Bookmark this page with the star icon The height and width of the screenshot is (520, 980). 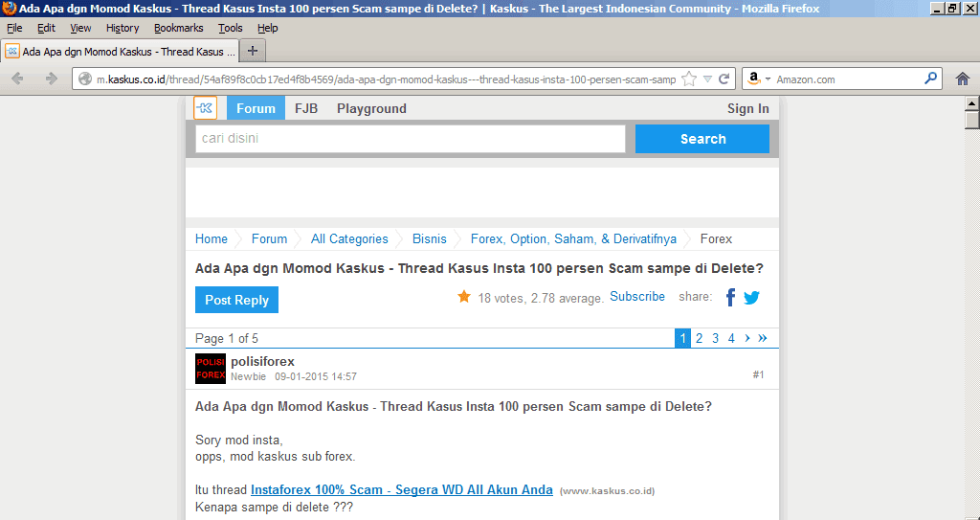click(x=689, y=79)
